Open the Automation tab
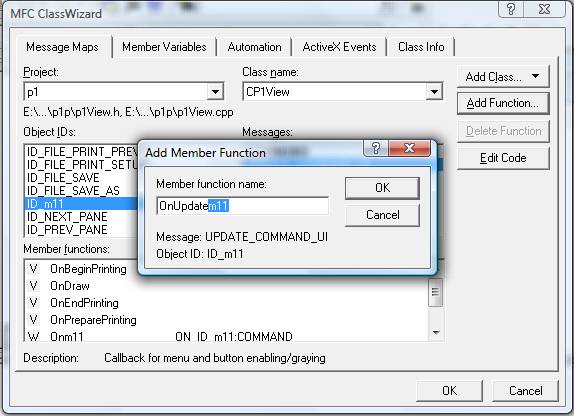The height and width of the screenshot is (416, 574). tap(254, 47)
